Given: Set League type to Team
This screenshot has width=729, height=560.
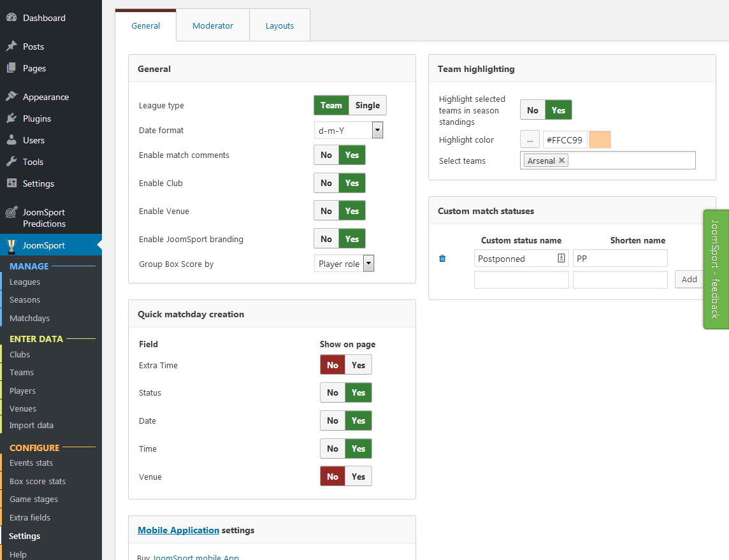Looking at the screenshot, I should point(331,105).
